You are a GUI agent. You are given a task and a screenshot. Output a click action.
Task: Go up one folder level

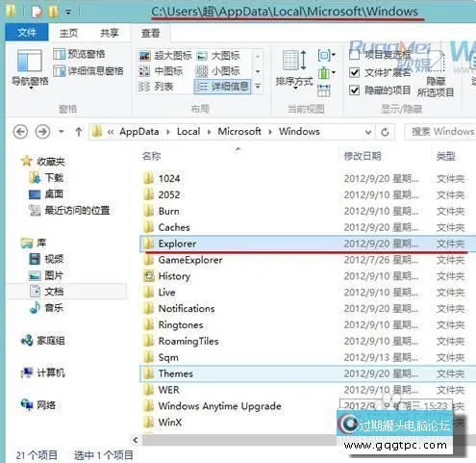click(x=79, y=132)
